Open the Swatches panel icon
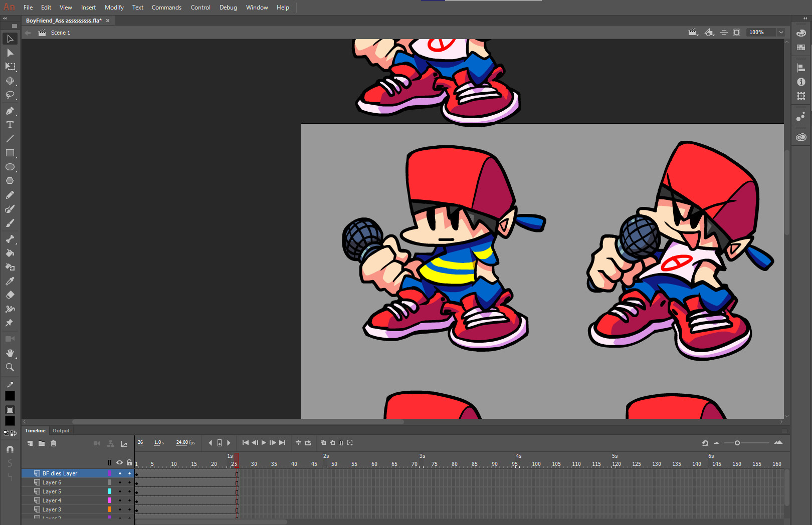 click(x=801, y=47)
